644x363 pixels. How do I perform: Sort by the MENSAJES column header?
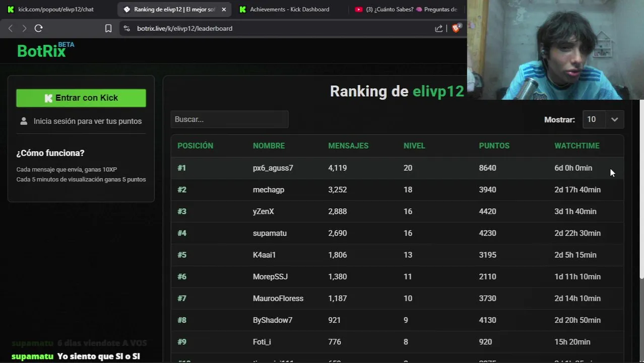[x=348, y=146]
